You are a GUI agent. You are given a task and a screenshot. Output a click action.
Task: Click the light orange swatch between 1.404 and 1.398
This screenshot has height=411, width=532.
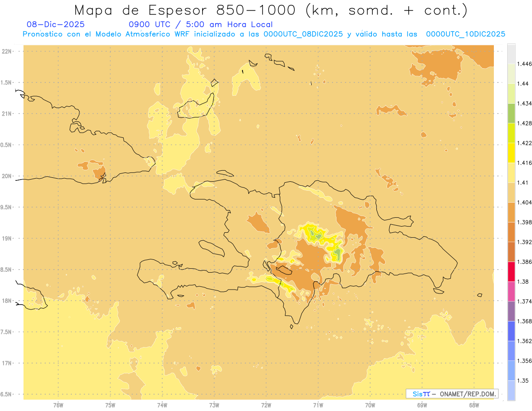coord(511,212)
